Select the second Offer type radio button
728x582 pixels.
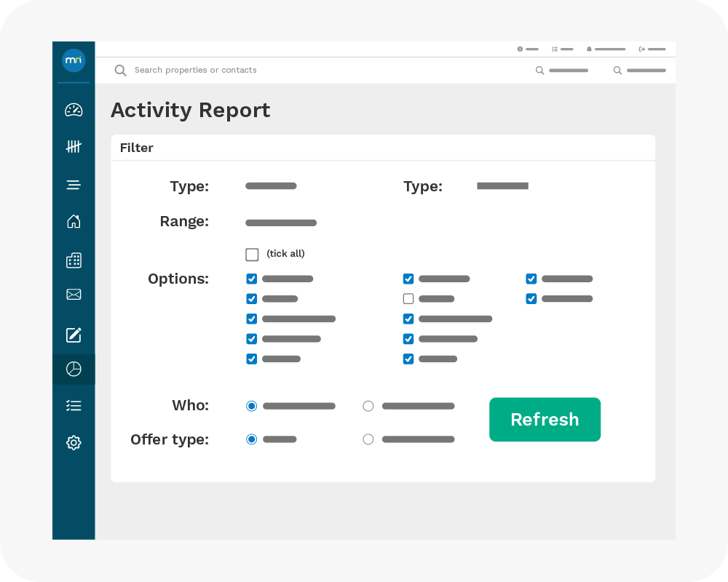[368, 439]
